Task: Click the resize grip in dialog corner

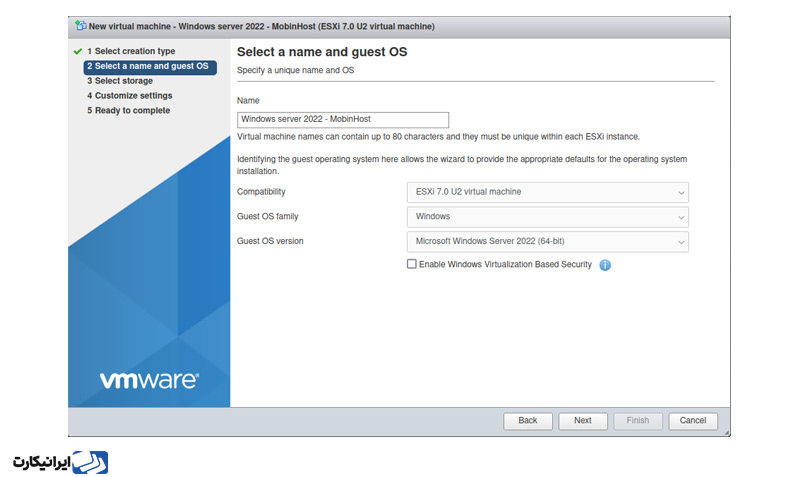Action: 727,433
